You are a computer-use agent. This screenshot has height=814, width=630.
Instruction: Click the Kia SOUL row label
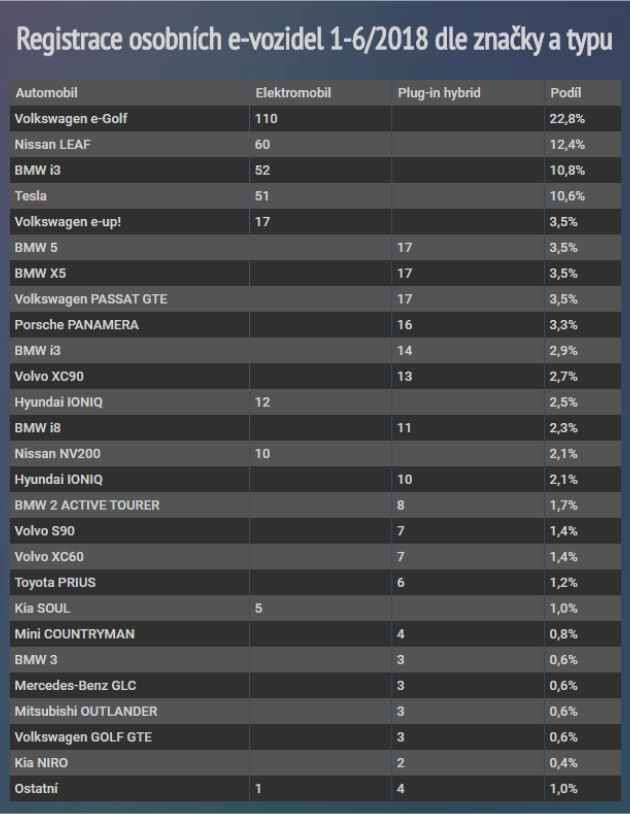(x=42, y=608)
